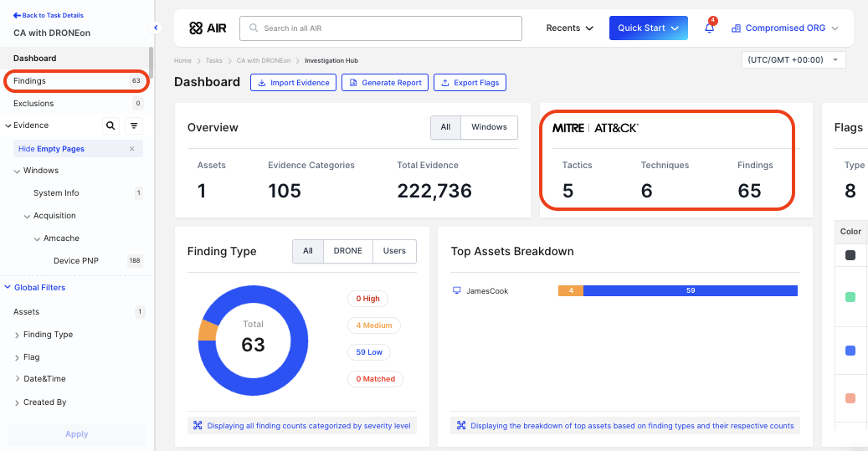Switch Finding Type to Users
Viewport: 868px width, 451px height.
pyautogui.click(x=394, y=251)
